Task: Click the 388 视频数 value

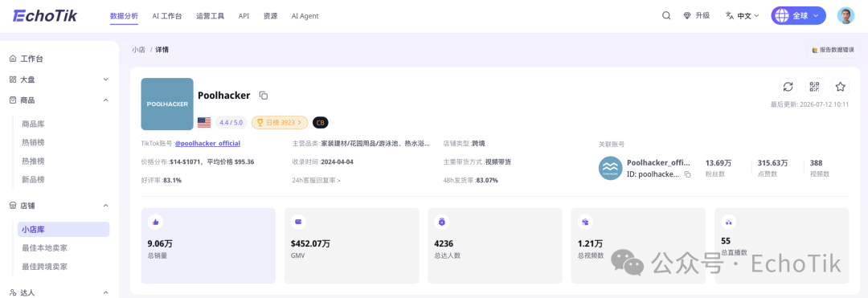Action: pos(816,163)
